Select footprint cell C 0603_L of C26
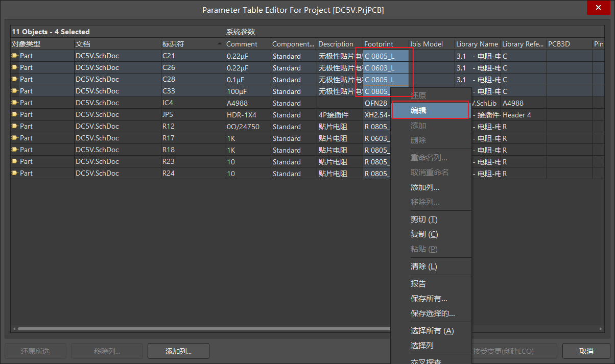The height and width of the screenshot is (364, 615). point(386,67)
